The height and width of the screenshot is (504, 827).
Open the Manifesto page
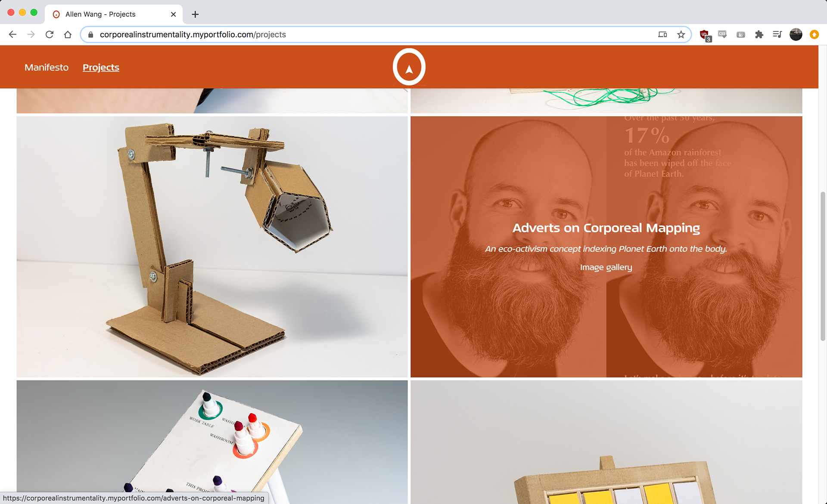(x=47, y=68)
